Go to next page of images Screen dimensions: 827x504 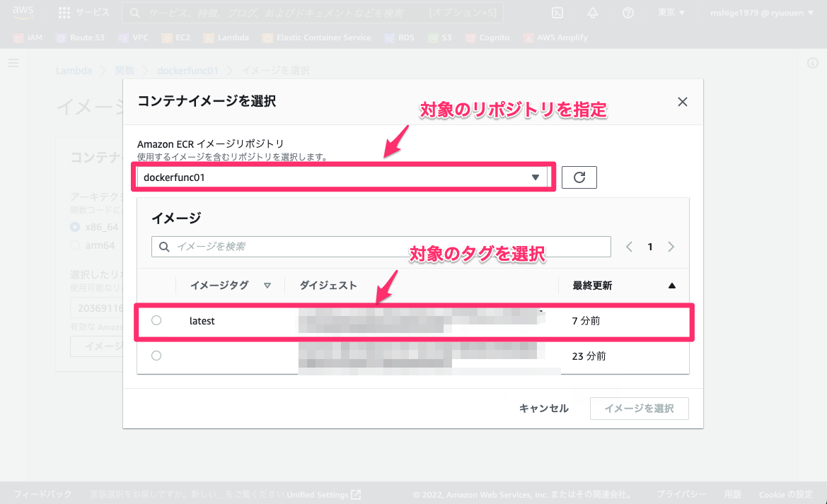pos(671,247)
